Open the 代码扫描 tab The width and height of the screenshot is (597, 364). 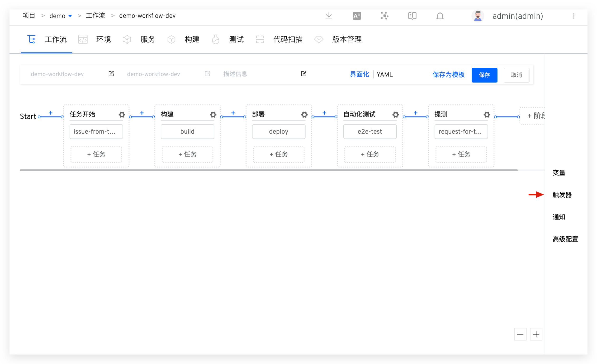tap(288, 39)
